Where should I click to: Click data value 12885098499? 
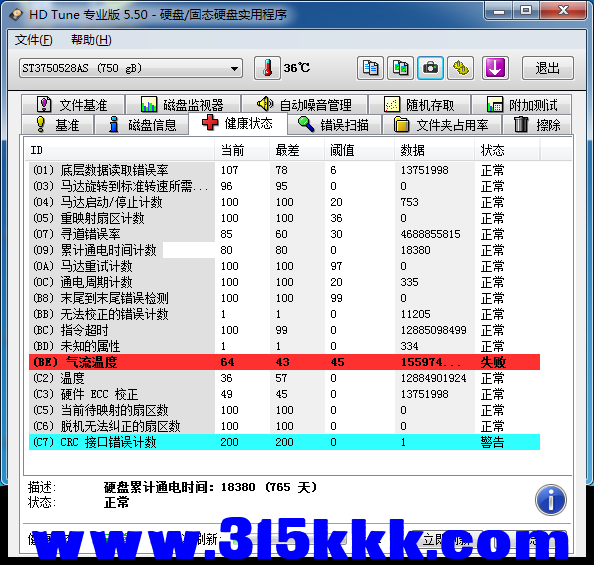point(433,330)
